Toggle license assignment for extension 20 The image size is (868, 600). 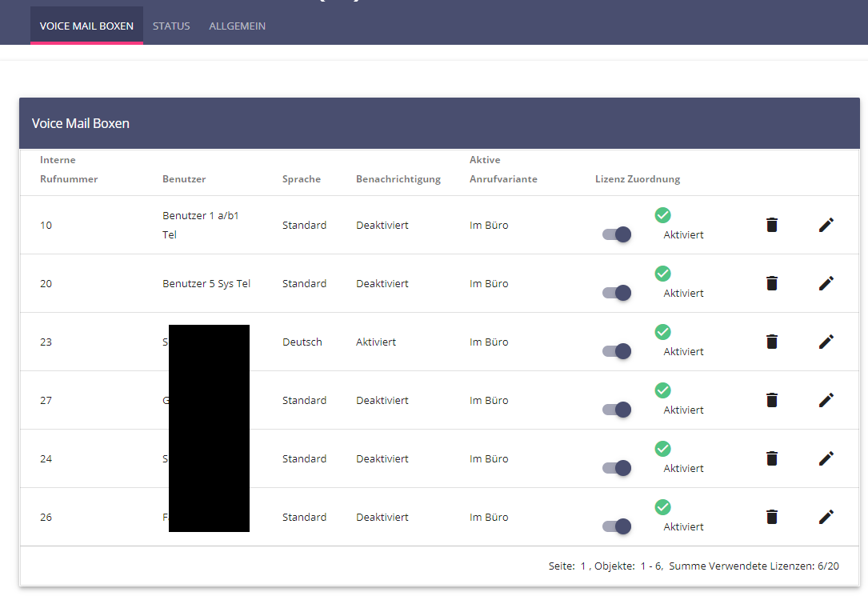(x=617, y=293)
